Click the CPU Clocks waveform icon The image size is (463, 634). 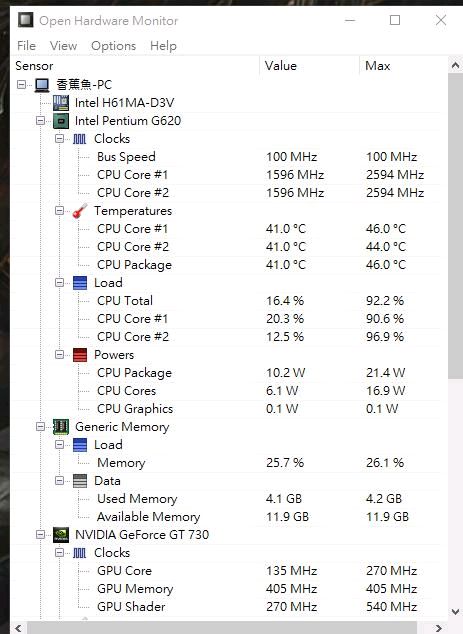80,139
